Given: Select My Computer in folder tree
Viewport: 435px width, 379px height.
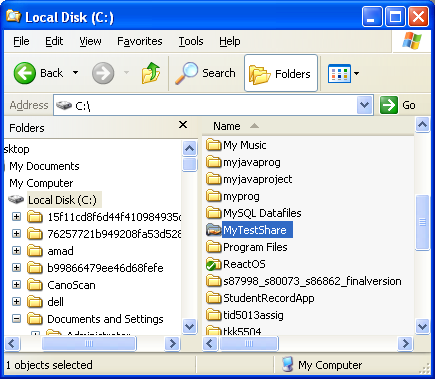Looking at the screenshot, I should 41,183.
